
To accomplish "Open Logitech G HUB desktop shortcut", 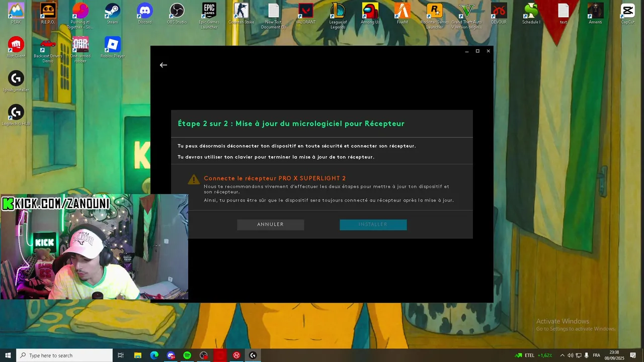I will (x=16, y=115).
